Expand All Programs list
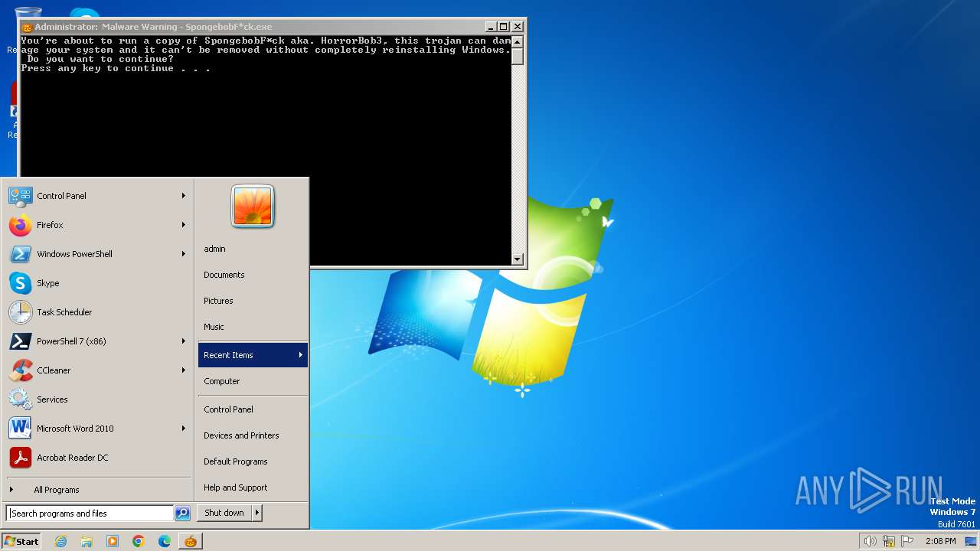The height and width of the screenshot is (551, 980). [x=99, y=490]
